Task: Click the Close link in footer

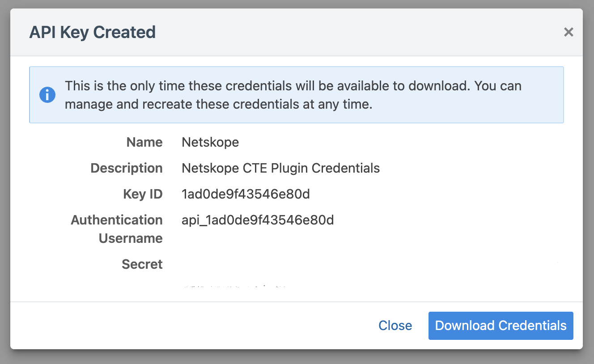Action: 395,326
